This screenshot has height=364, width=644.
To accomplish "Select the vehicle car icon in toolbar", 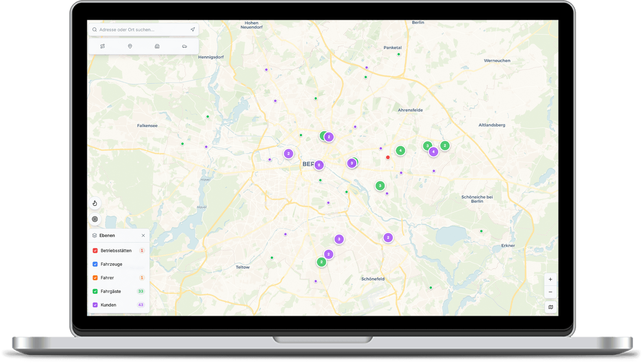I will [184, 46].
